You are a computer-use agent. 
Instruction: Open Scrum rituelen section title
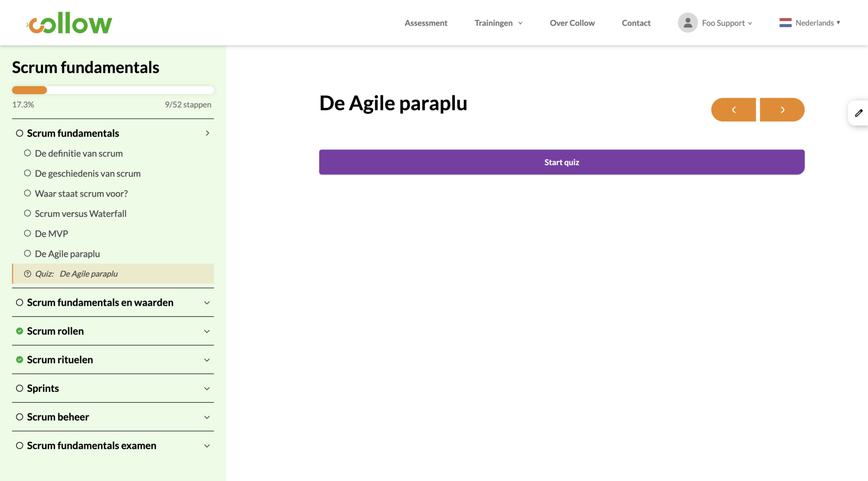coord(60,360)
